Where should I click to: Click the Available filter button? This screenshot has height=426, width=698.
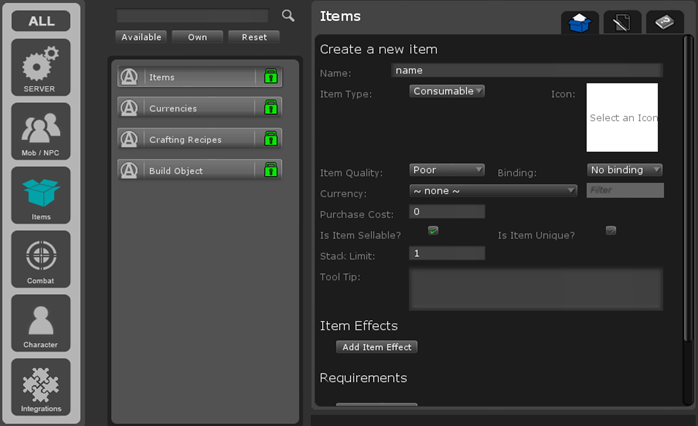point(141,37)
